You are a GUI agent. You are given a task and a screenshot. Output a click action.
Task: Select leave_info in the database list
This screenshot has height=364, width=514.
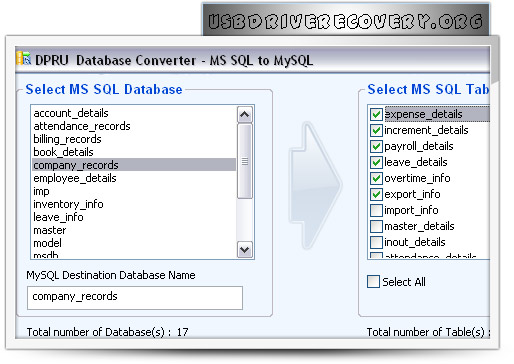pos(58,217)
